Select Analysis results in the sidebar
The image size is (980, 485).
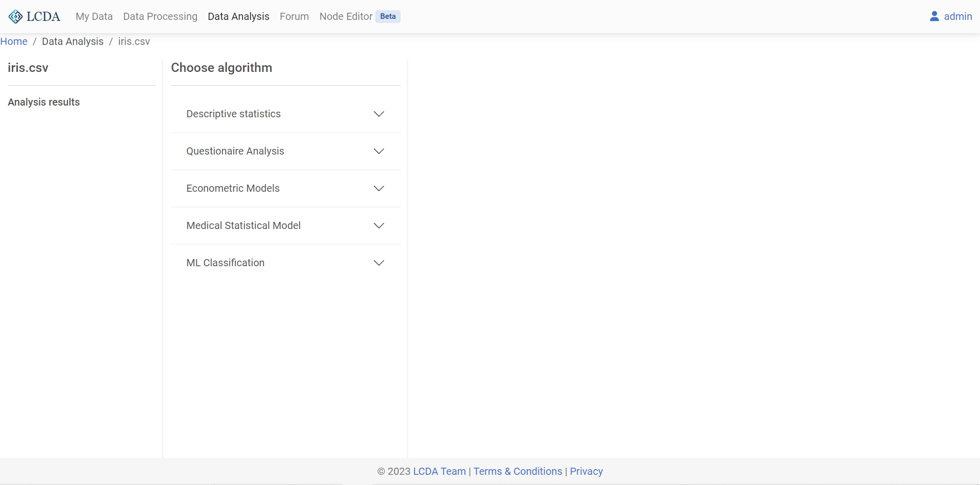click(x=43, y=102)
